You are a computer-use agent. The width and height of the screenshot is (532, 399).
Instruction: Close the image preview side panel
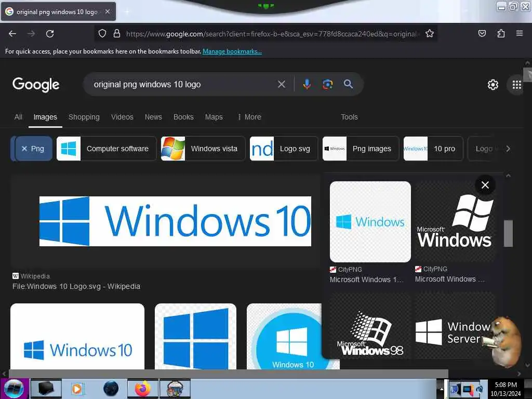pyautogui.click(x=485, y=185)
